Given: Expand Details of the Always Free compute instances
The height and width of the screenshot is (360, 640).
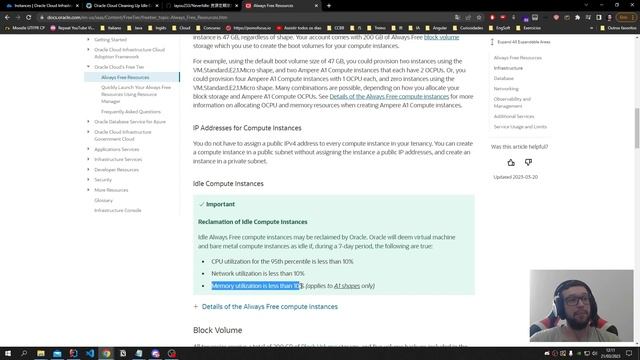Looking at the screenshot, I should pos(266,307).
